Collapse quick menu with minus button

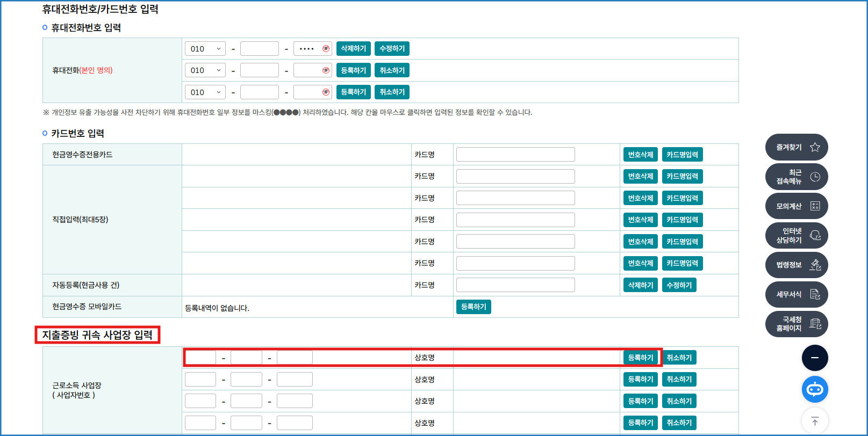[x=815, y=358]
